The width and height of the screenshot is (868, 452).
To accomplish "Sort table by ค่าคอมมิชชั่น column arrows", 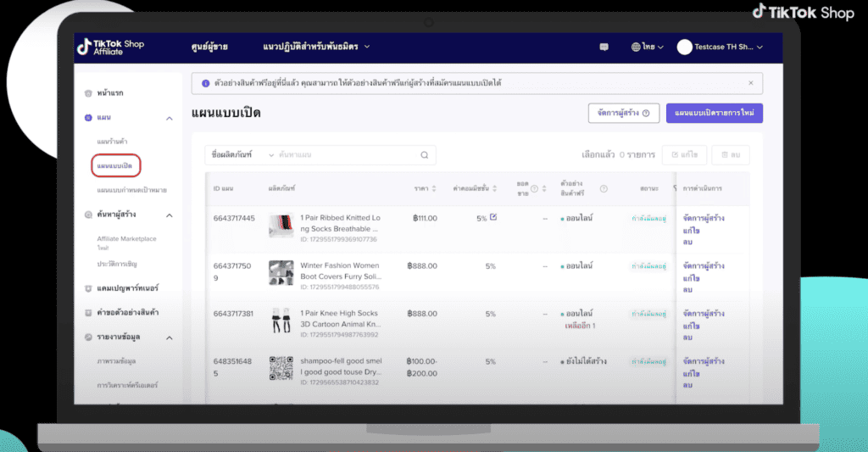I will [x=494, y=189].
